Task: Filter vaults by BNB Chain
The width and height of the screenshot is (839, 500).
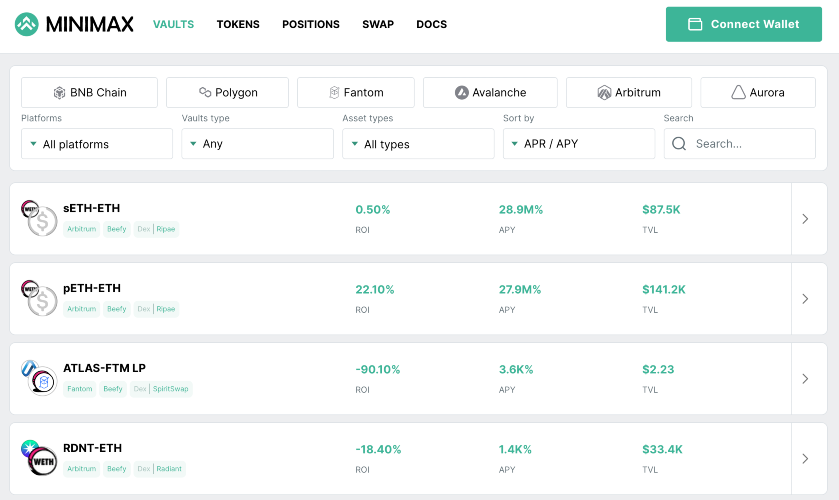Action: tap(89, 92)
